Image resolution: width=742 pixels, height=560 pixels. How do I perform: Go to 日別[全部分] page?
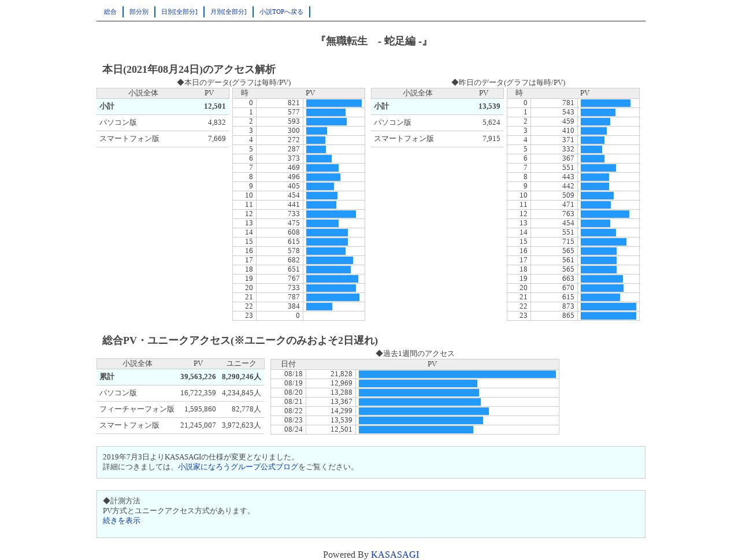tap(179, 12)
